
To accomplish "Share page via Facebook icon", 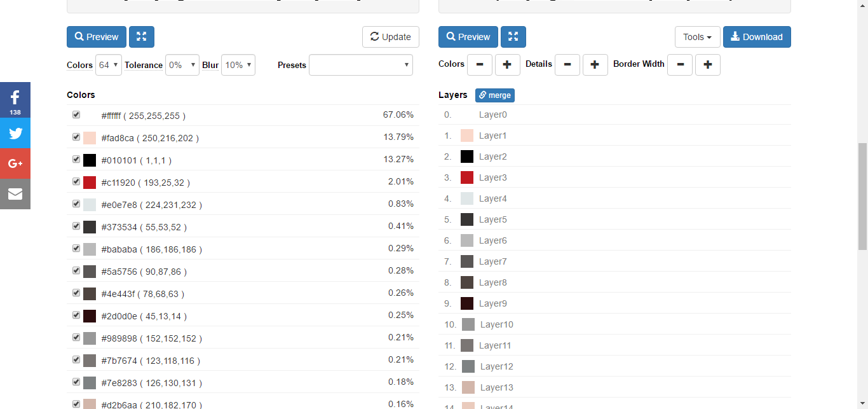I will click(15, 99).
